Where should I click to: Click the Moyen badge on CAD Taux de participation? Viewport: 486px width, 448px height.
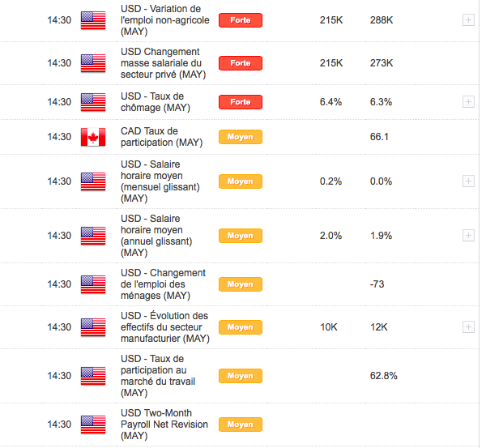pyautogui.click(x=241, y=137)
